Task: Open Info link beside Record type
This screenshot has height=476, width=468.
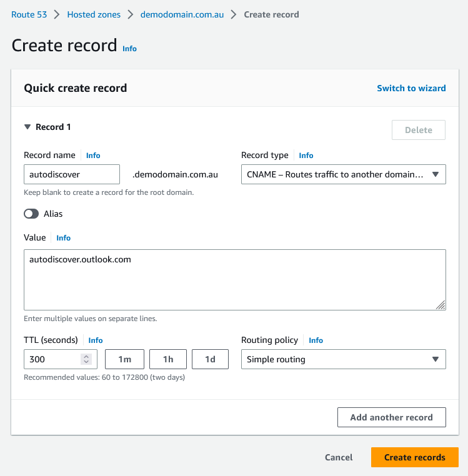Action: click(x=306, y=156)
